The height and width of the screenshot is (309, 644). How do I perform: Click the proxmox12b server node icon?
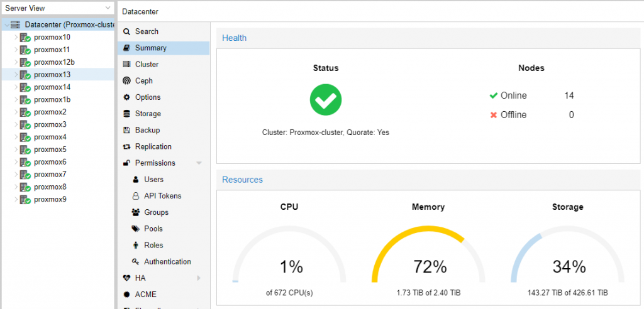coord(25,63)
